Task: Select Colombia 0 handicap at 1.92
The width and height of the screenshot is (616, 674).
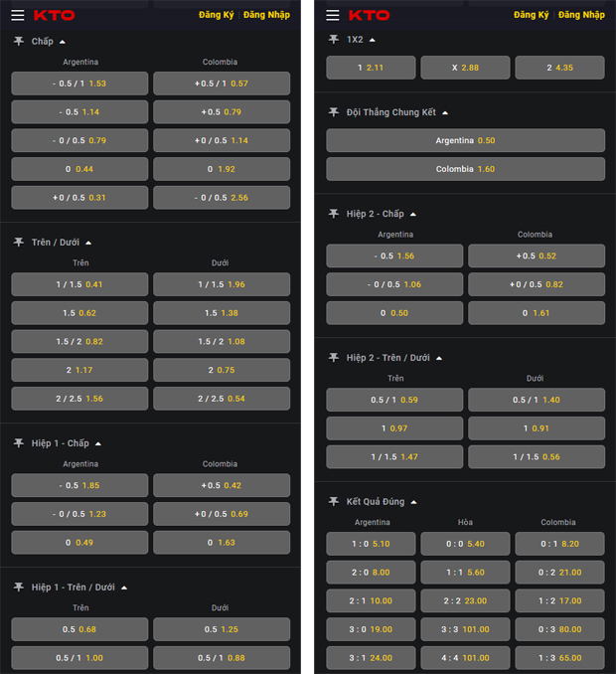Action: (222, 169)
